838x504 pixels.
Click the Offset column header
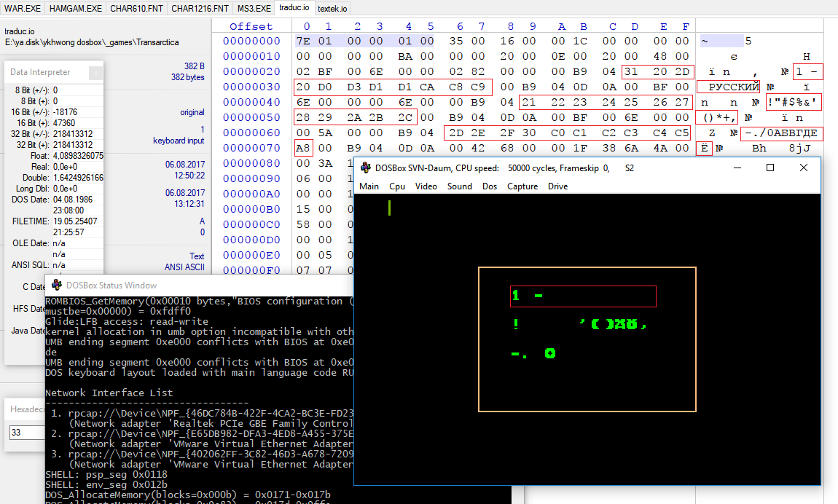(251, 26)
